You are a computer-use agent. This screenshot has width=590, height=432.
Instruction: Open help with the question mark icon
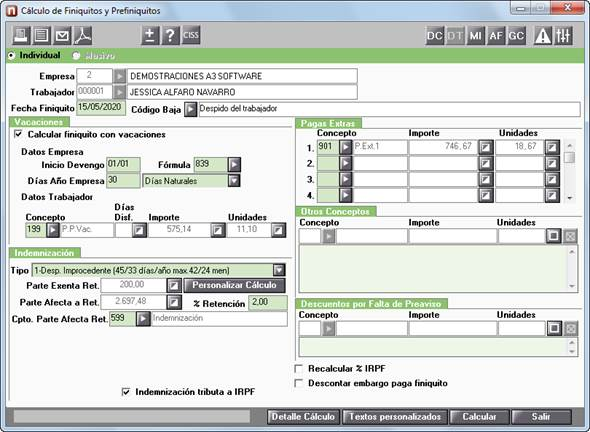click(170, 36)
